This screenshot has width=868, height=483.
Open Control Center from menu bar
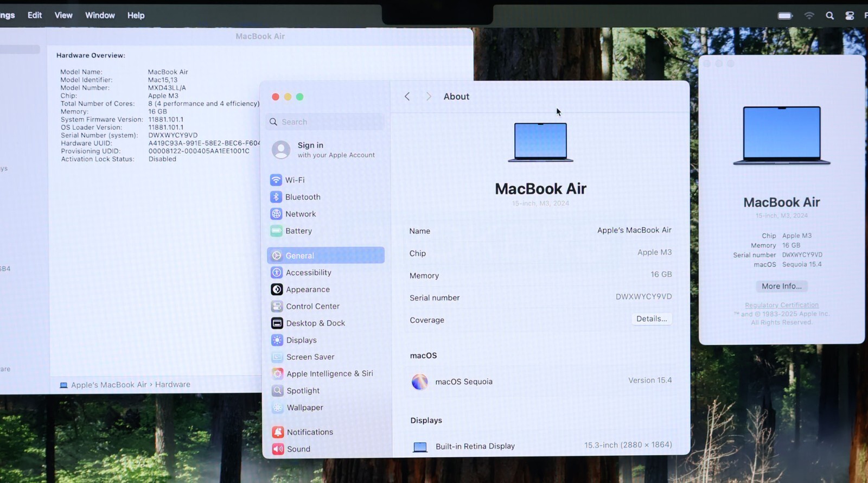point(850,16)
